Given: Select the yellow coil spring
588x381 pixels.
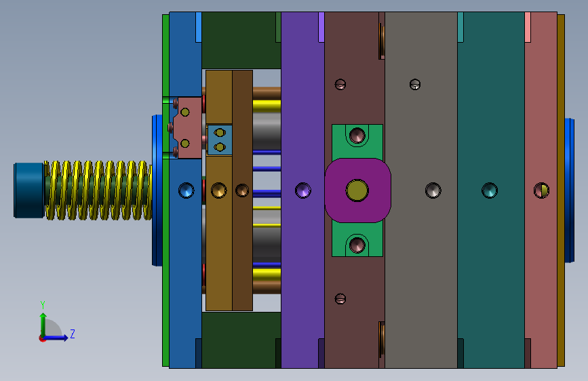Looking at the screenshot, I should pos(98,190).
